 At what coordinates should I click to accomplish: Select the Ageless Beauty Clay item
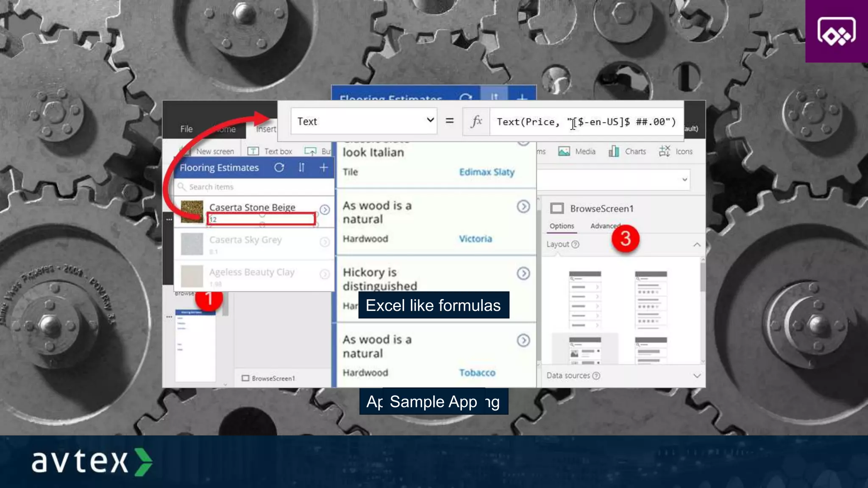pos(252,272)
